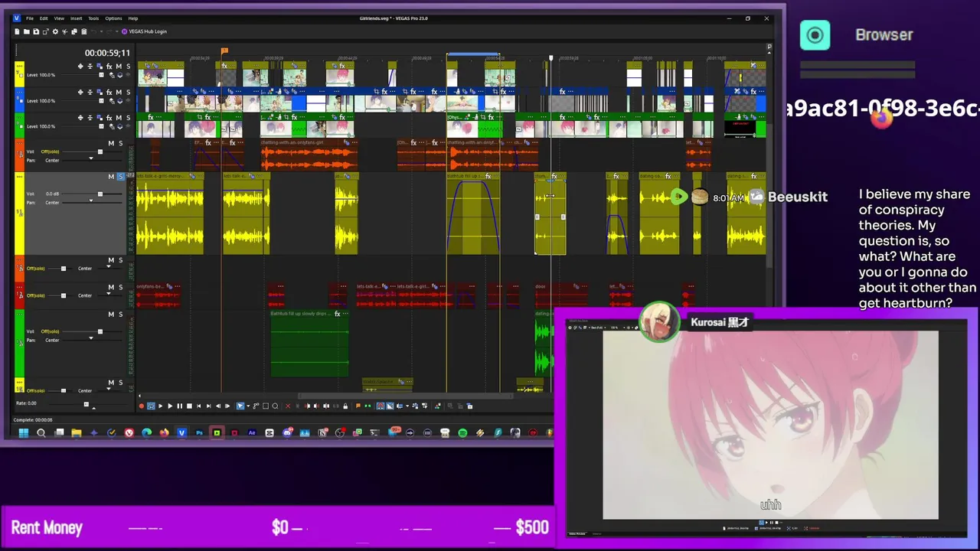Mute the yellow video track

pyautogui.click(x=119, y=67)
